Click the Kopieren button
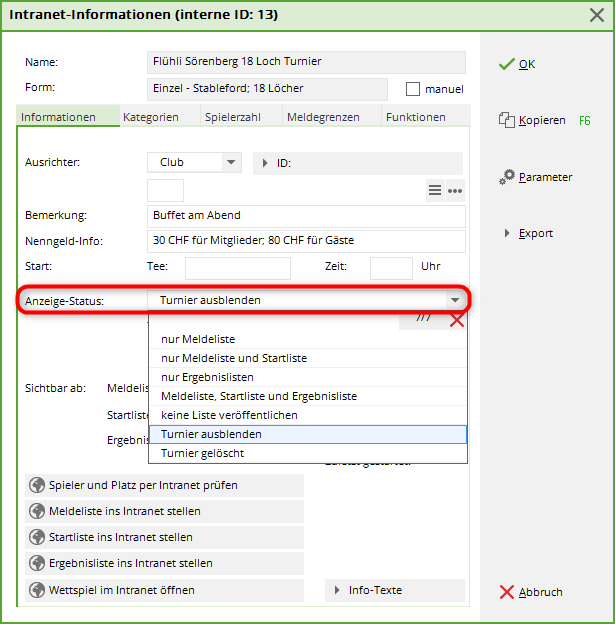This screenshot has width=615, height=624. tap(532, 120)
